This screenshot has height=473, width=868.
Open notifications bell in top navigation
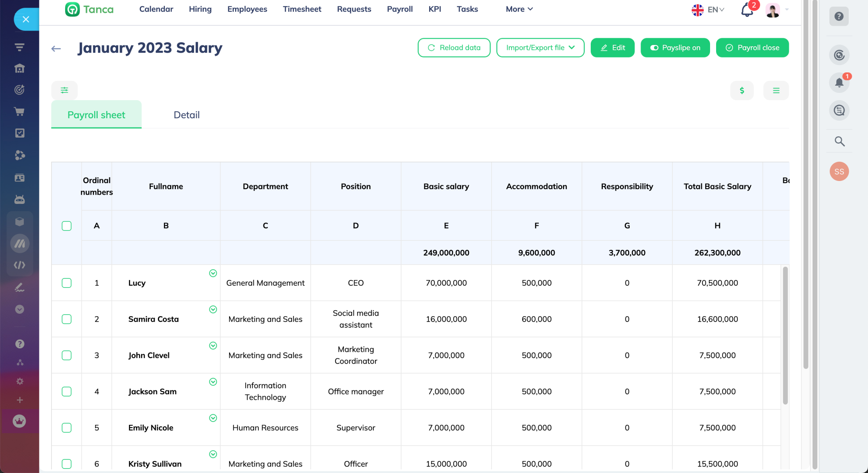point(747,10)
